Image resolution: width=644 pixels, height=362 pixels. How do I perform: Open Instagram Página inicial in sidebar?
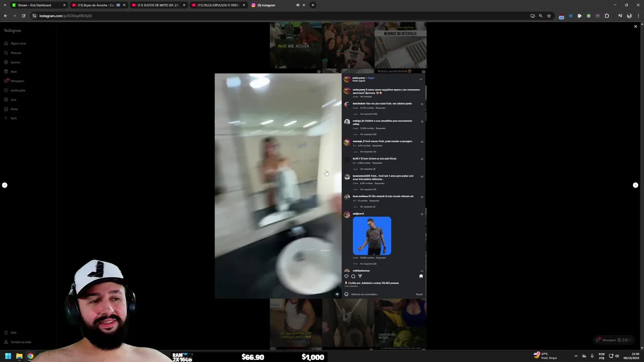pos(15,43)
